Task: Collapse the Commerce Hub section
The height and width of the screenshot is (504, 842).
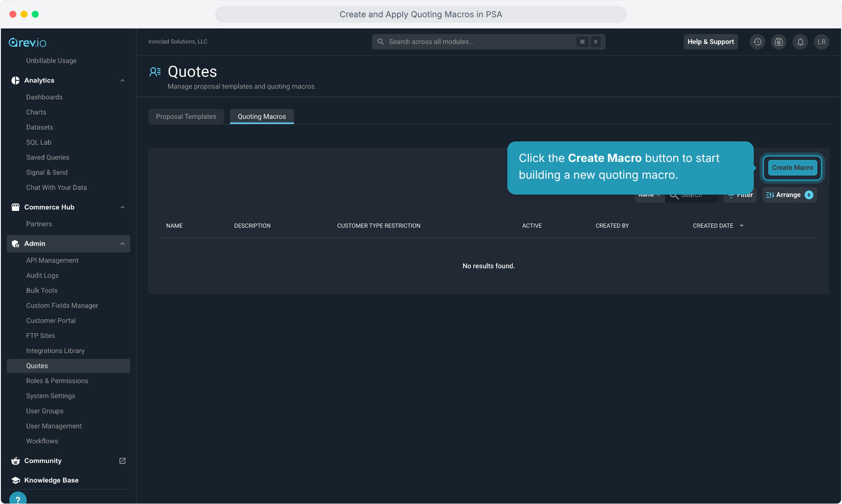Action: 122,207
